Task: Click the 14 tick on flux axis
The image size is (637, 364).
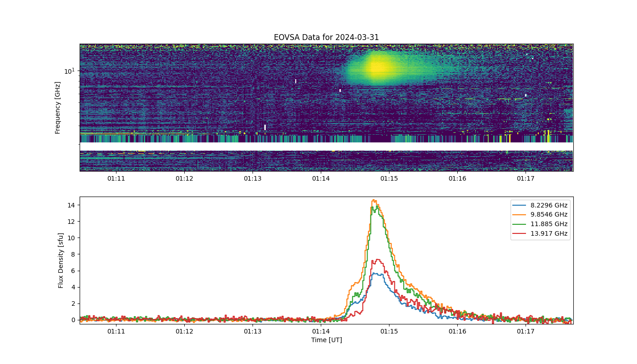Action: (71, 205)
